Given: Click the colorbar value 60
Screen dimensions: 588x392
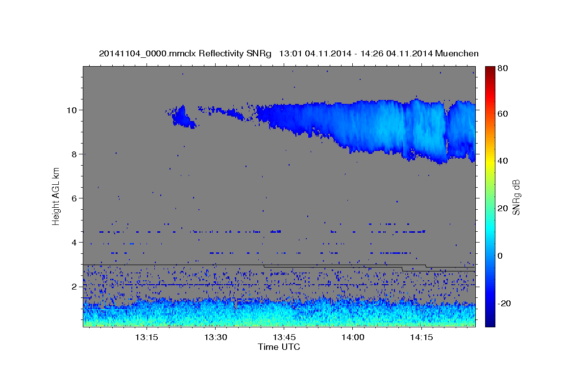Looking at the screenshot, I should (x=504, y=113).
